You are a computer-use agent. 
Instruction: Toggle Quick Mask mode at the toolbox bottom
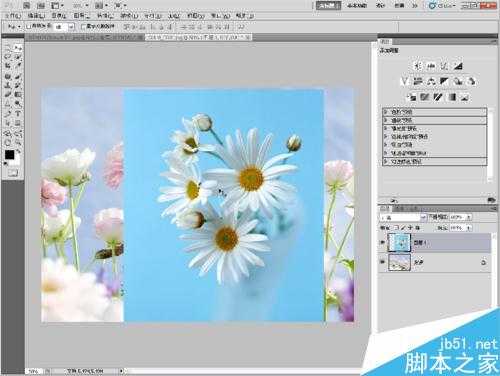tap(13, 173)
